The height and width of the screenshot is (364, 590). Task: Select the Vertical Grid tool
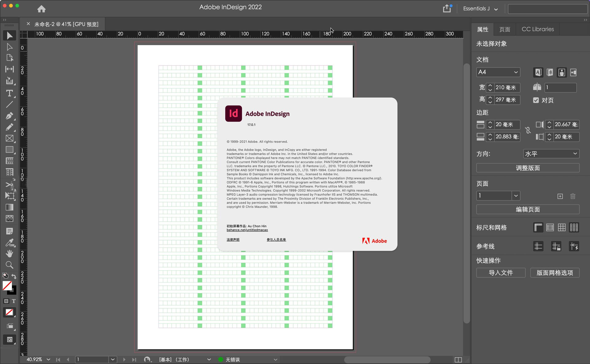point(10,172)
